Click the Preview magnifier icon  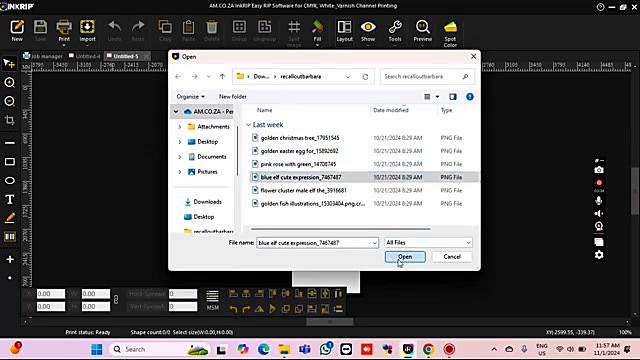[422, 27]
